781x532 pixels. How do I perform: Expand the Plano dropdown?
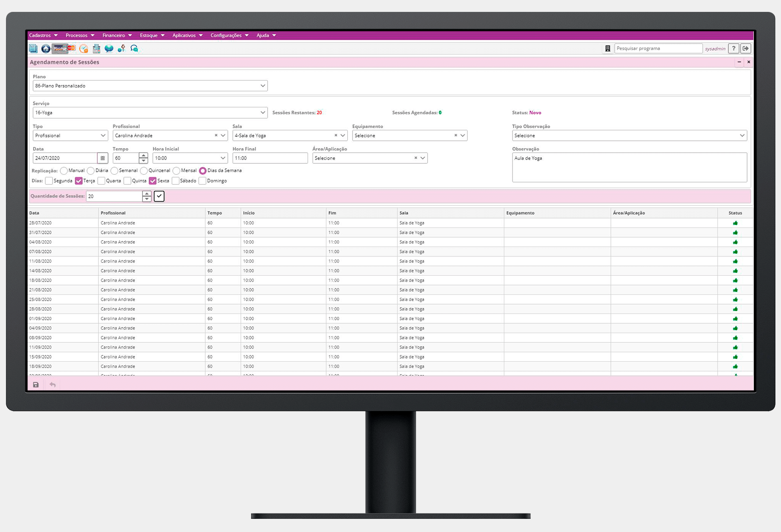(x=263, y=86)
